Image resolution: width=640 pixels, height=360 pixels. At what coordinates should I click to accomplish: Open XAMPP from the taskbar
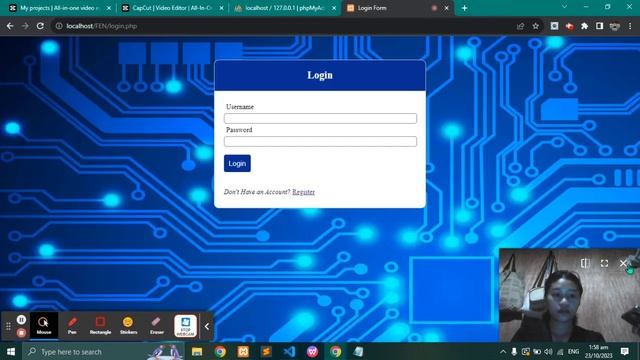click(243, 351)
